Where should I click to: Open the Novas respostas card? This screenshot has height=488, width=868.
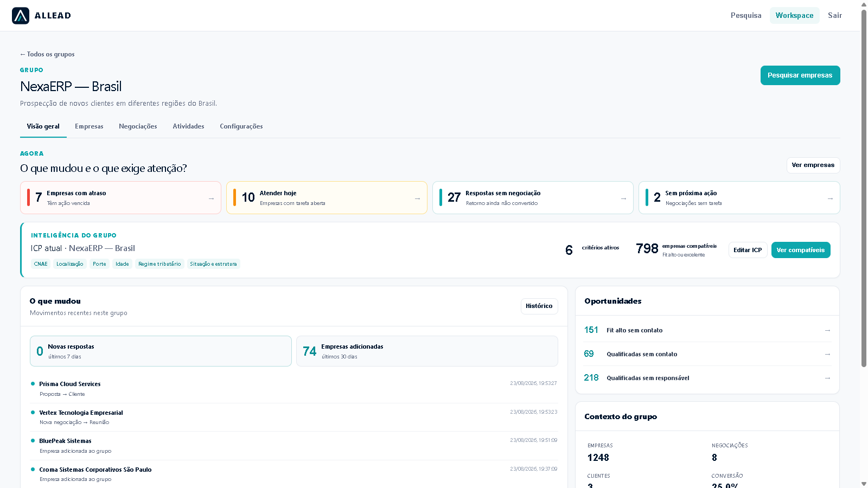click(161, 351)
